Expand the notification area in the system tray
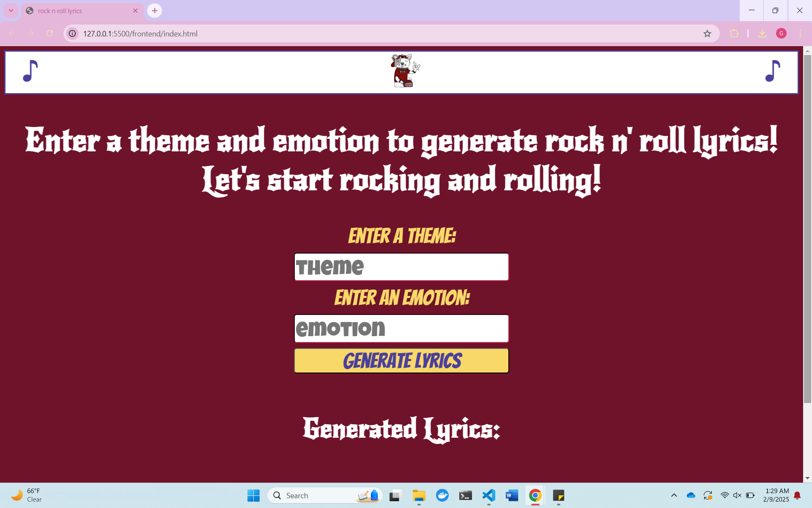 [674, 495]
